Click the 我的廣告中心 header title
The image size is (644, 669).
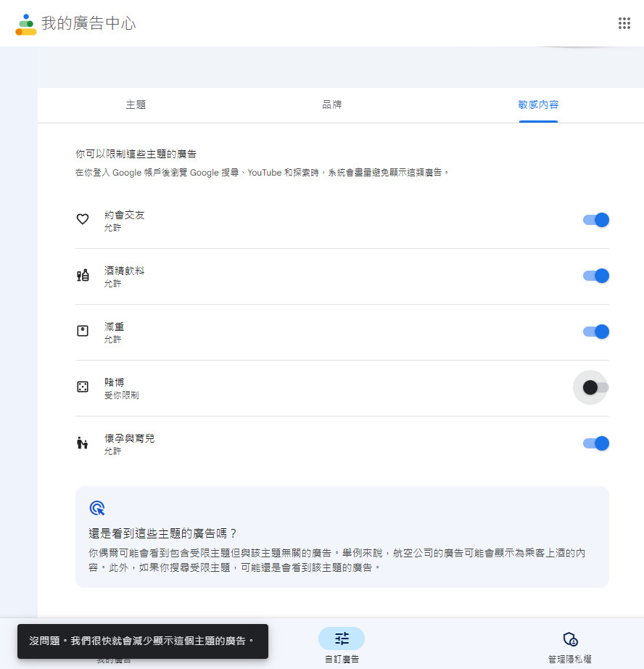coord(88,23)
